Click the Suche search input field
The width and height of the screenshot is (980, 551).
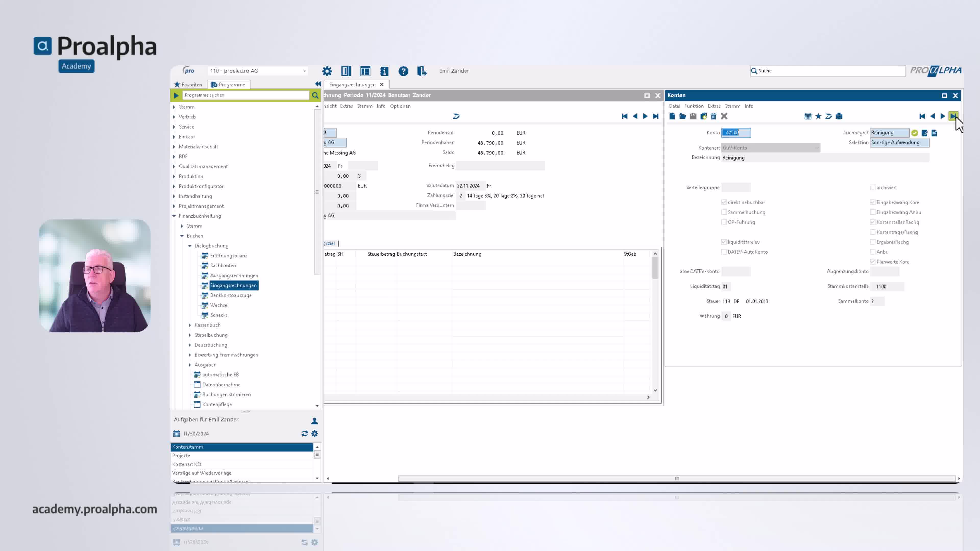pos(828,71)
